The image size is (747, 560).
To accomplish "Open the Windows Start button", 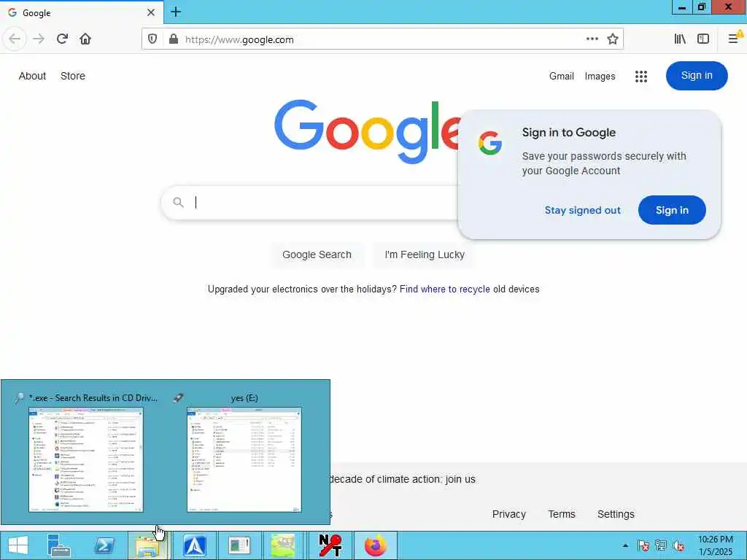I will pos(18,545).
